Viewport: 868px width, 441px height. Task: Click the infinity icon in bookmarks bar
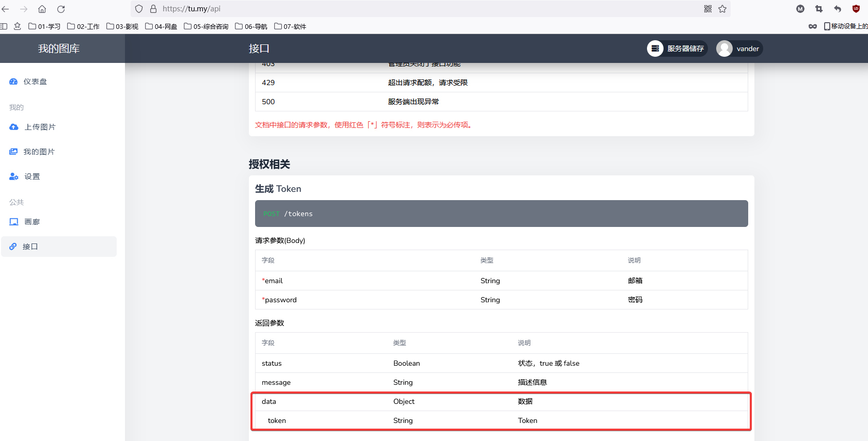[813, 26]
